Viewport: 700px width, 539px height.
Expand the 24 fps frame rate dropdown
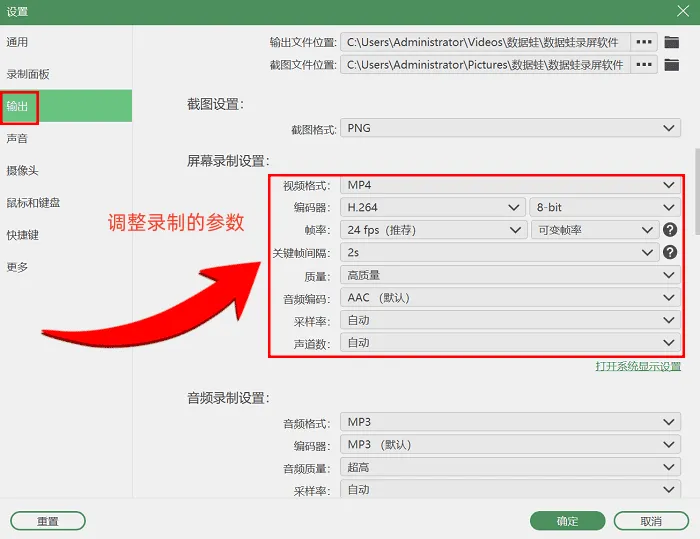(x=434, y=230)
